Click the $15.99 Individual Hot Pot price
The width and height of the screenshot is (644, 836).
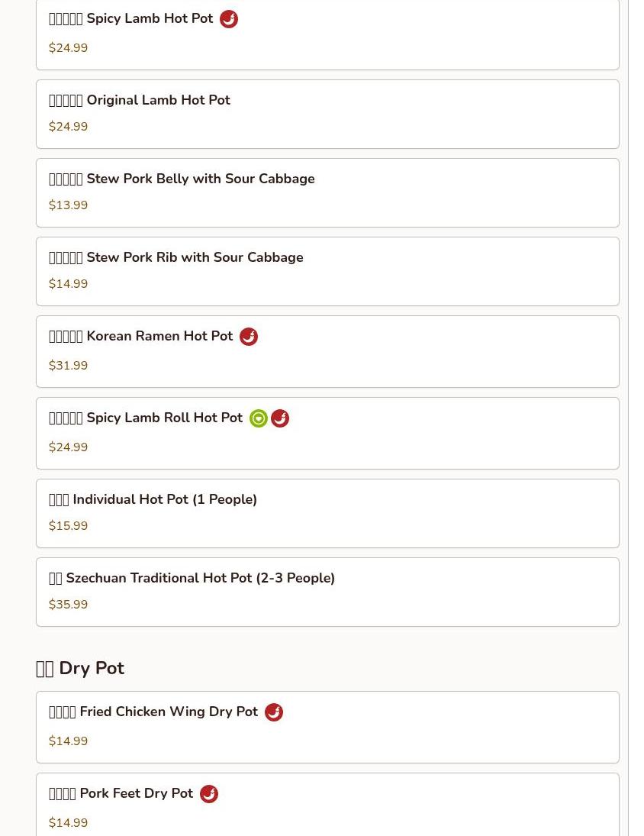pos(69,526)
